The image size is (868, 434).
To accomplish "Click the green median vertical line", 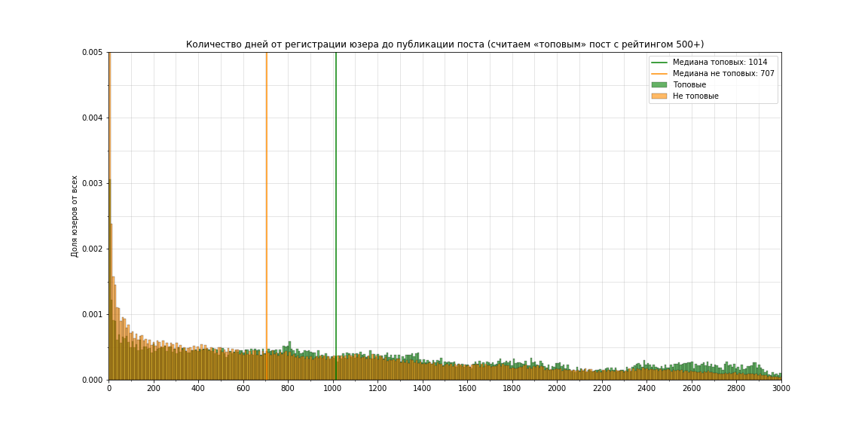I will tap(335, 216).
